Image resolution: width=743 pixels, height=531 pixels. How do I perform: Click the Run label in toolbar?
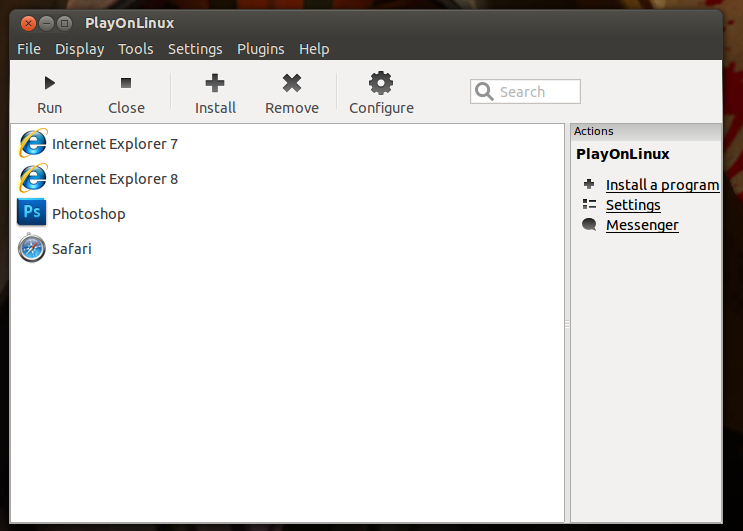(50, 108)
